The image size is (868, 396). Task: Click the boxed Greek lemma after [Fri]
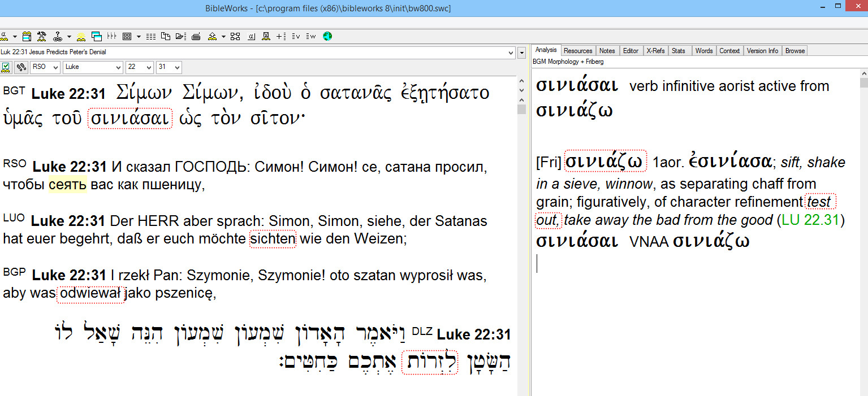[x=605, y=162]
